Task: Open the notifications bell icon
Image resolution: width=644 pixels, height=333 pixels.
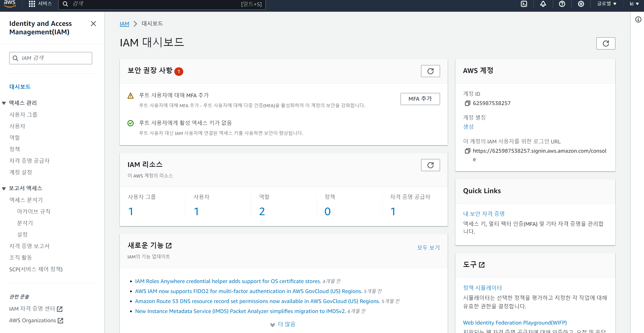Action: point(543,4)
